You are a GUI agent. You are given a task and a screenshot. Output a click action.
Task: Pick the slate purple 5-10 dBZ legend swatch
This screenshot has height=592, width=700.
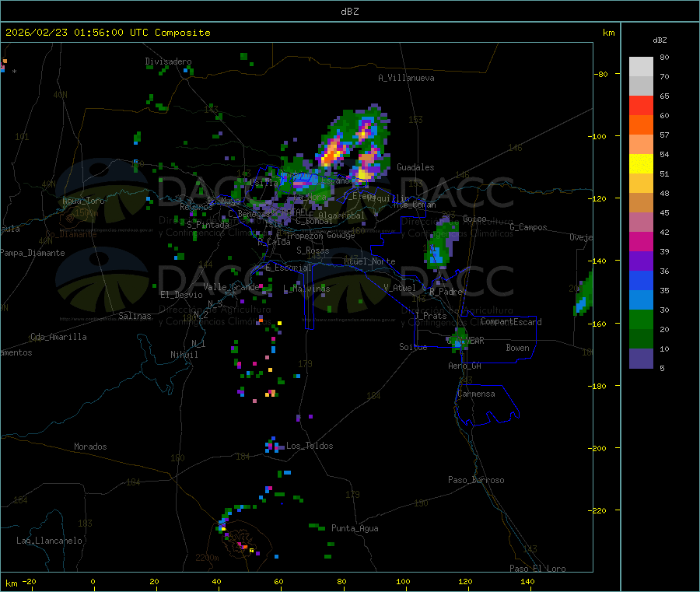(641, 358)
